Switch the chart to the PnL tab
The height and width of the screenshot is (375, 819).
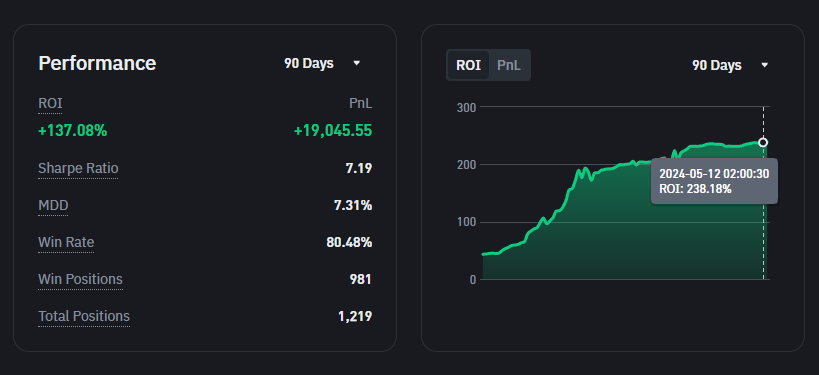pyautogui.click(x=509, y=65)
